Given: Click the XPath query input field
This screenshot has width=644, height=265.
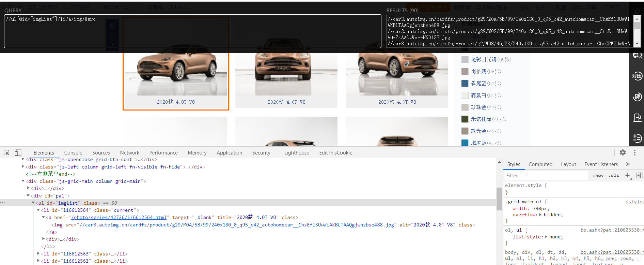Looking at the screenshot, I should [193, 31].
